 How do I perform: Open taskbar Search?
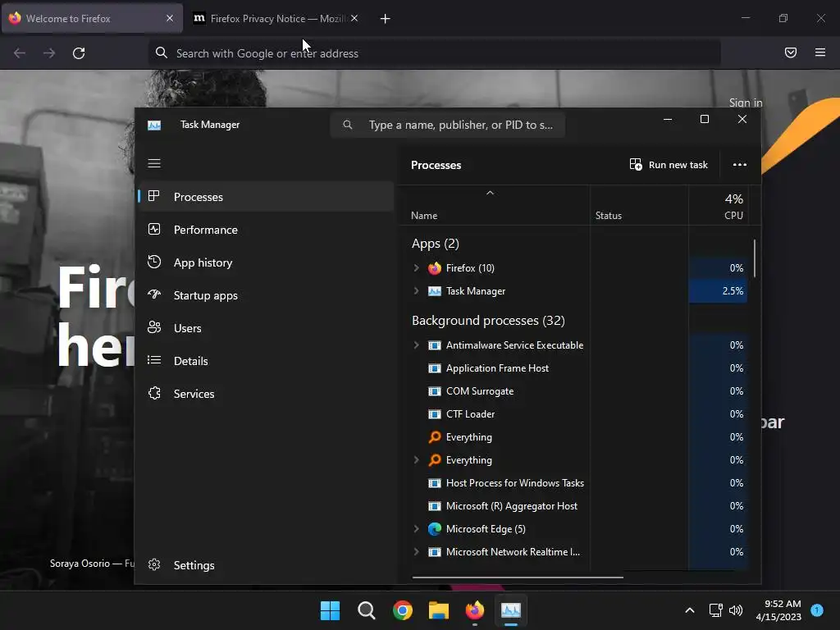click(x=367, y=610)
